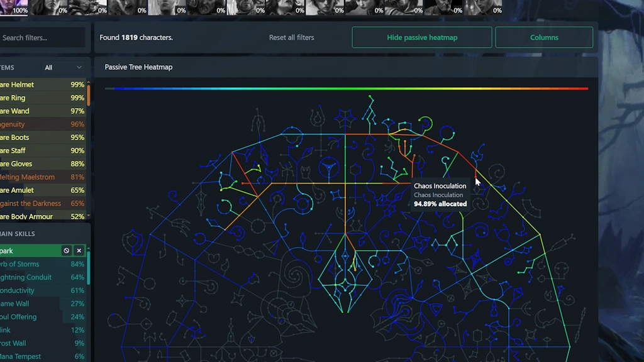Toggle the Hide passive heatmap button
The height and width of the screenshot is (362, 644).
tap(422, 38)
